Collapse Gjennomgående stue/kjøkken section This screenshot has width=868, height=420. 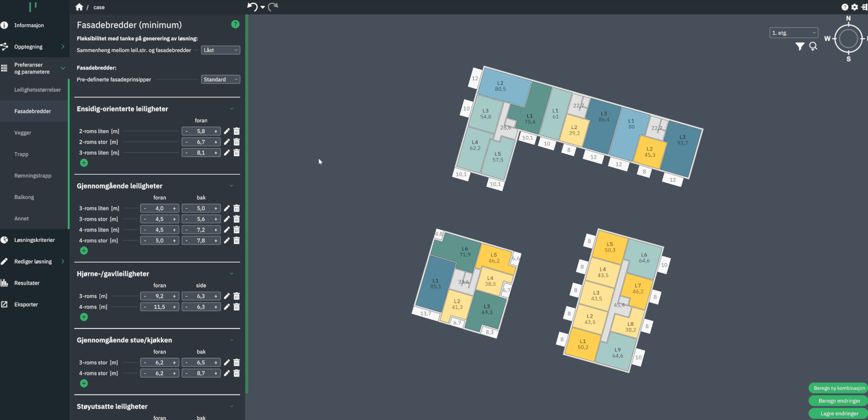231,340
